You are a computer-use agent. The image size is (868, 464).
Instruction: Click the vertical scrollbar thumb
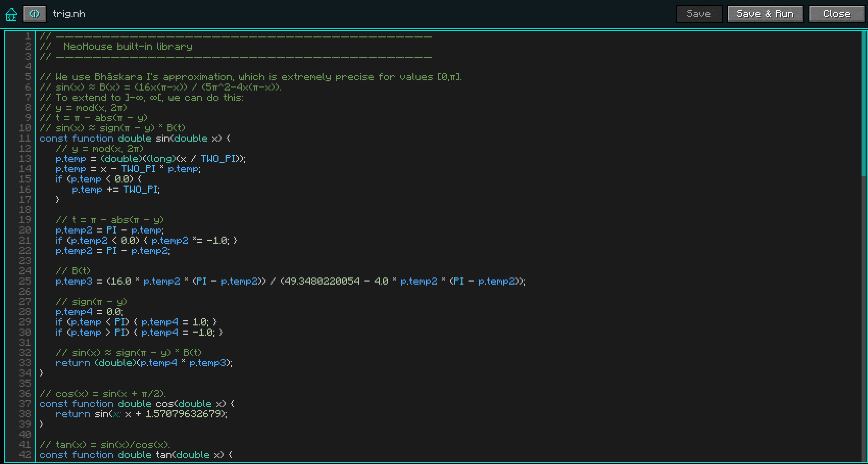pos(864,104)
